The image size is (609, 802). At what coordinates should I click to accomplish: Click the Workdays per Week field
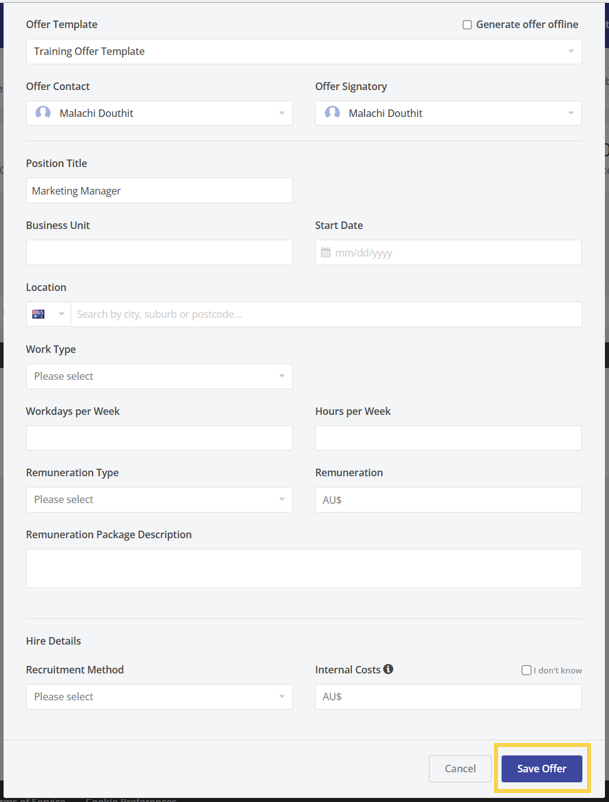(x=159, y=437)
